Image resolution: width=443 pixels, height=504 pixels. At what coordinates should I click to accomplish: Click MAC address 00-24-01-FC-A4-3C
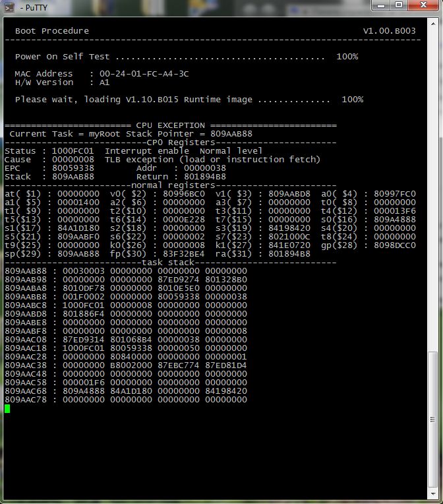[x=144, y=74]
